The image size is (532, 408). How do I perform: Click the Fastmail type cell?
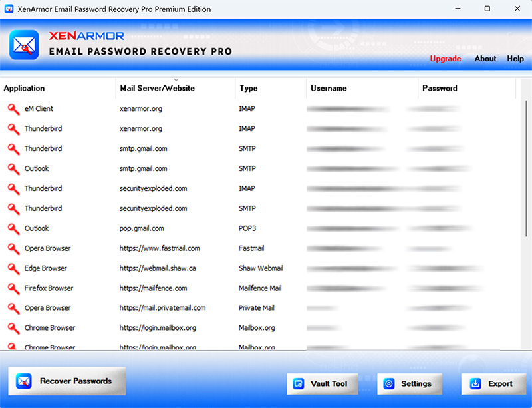pyautogui.click(x=251, y=248)
